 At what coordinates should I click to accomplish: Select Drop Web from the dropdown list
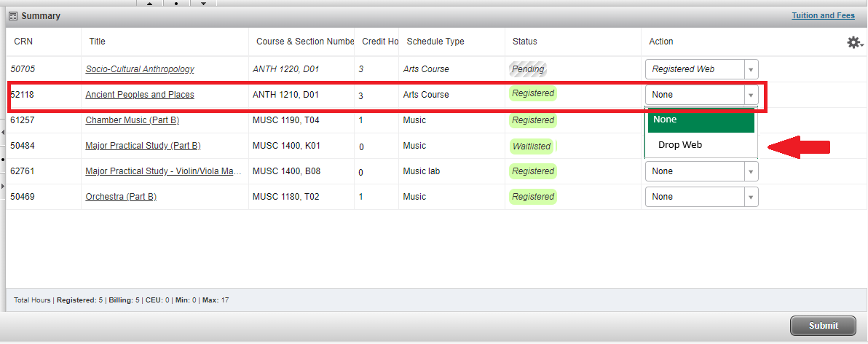coord(680,145)
